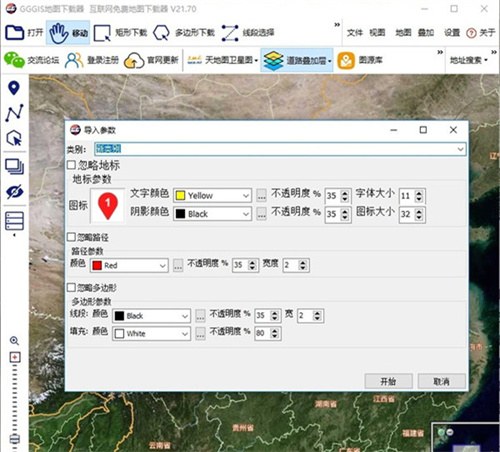
Task: Click the red plus zoom-in button
Action: (15, 357)
